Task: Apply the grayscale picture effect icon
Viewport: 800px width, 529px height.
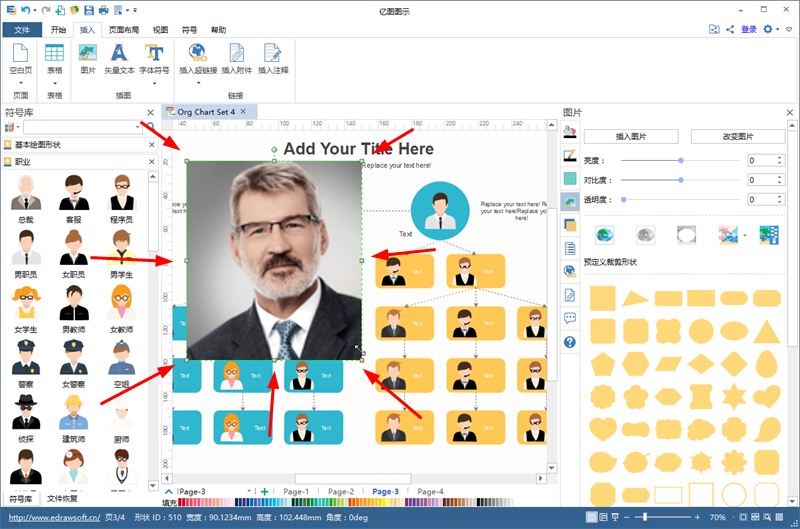Action: coord(645,235)
